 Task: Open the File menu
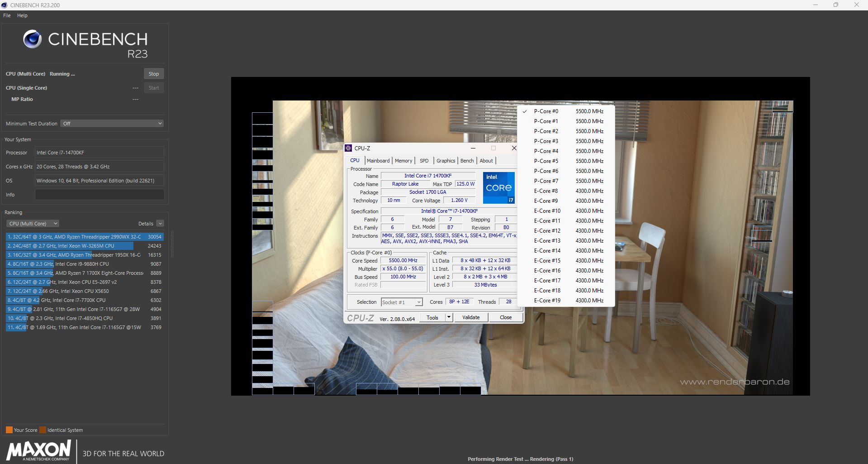coord(7,15)
